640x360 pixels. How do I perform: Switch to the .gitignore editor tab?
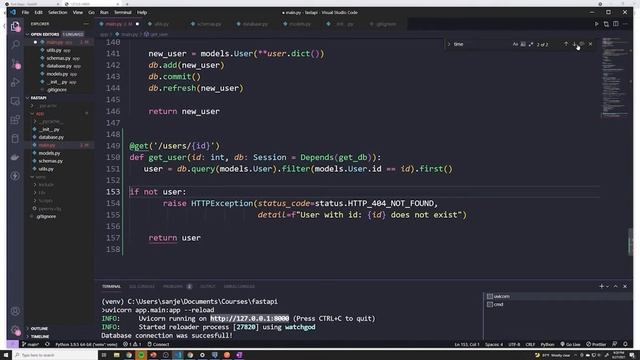[x=385, y=24]
